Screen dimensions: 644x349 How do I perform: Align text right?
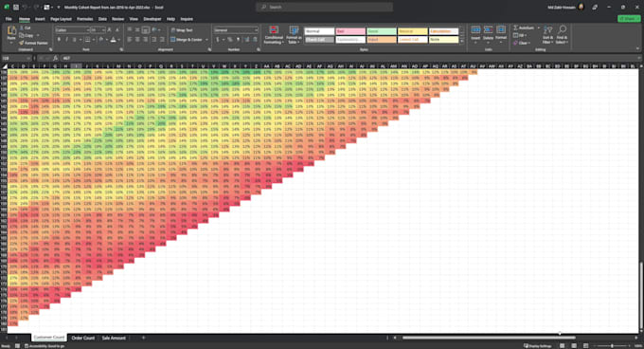146,40
